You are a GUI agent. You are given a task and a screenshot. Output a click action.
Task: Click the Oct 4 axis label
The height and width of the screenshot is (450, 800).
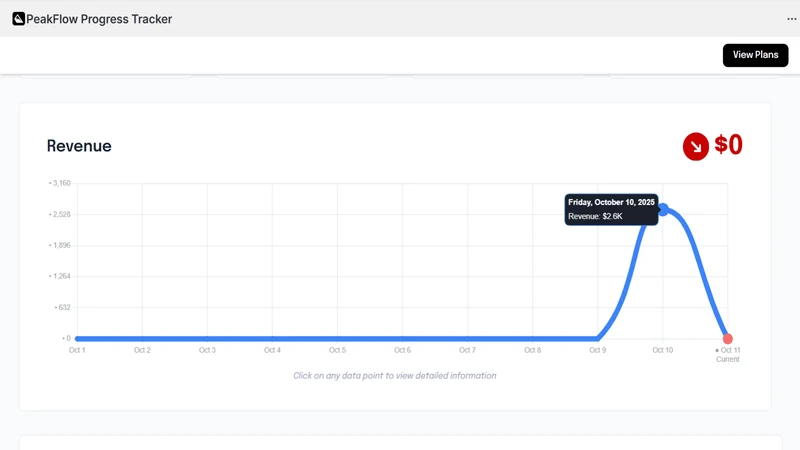(x=272, y=350)
